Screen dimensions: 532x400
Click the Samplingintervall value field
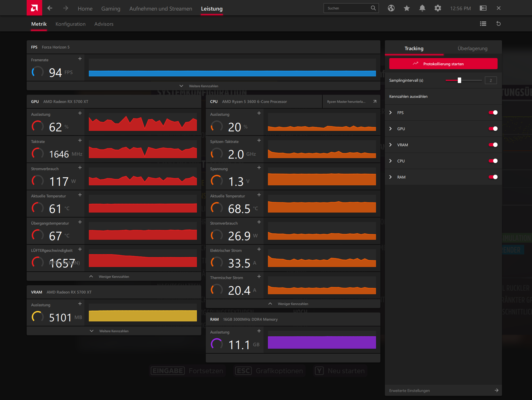click(x=491, y=80)
